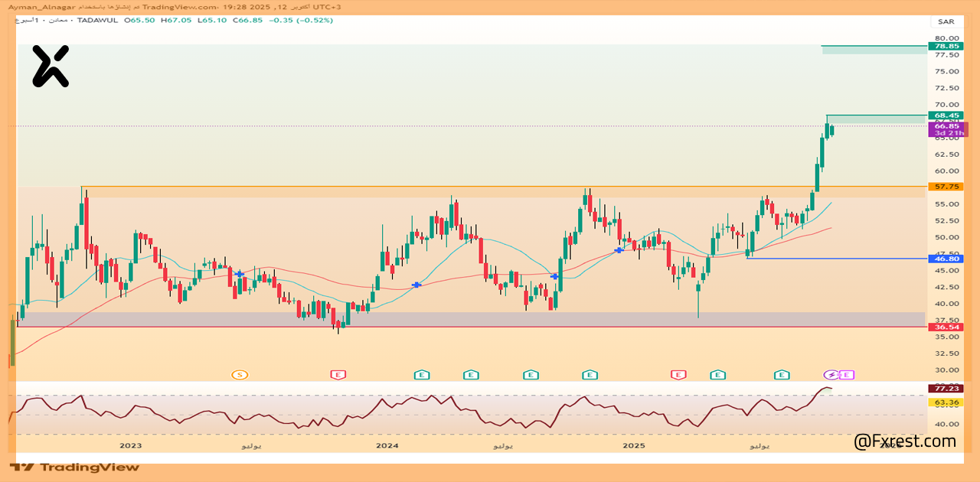The width and height of the screenshot is (980, 482).
Task: Select the orange 57.75 resistance label
Action: 945,187
